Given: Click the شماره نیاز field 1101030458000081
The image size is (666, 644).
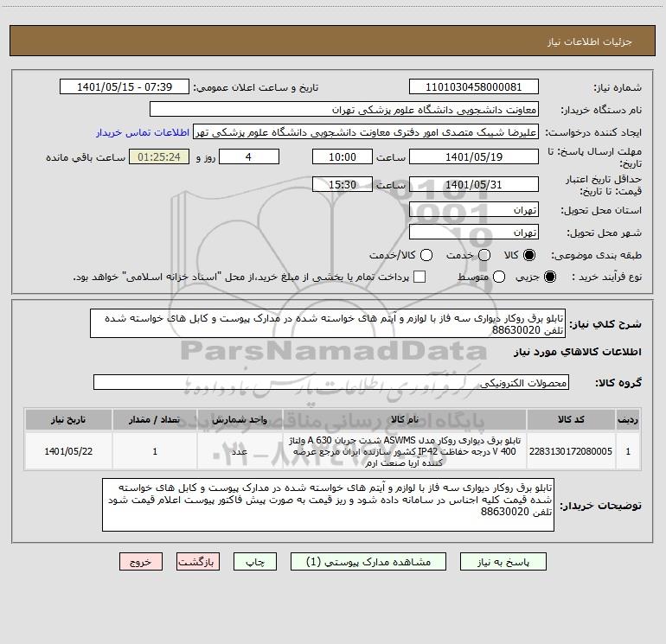Looking at the screenshot, I should [474, 86].
